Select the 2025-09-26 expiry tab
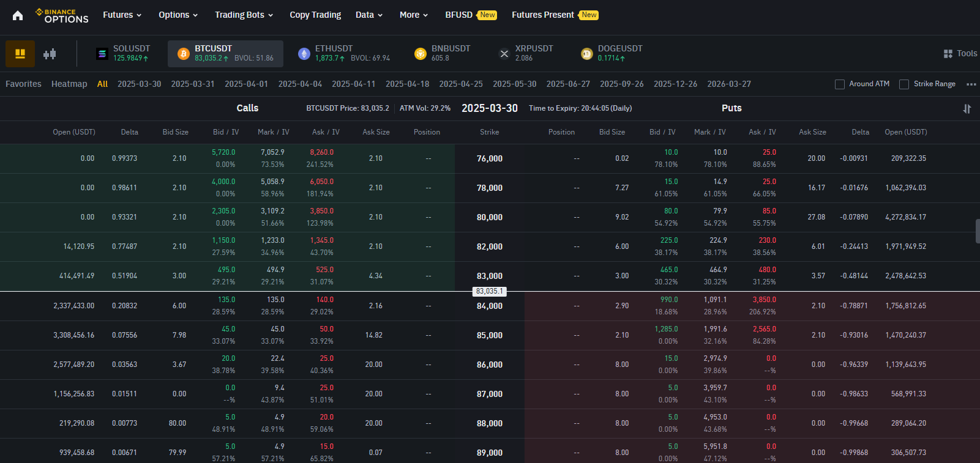980x463 pixels. click(x=622, y=84)
